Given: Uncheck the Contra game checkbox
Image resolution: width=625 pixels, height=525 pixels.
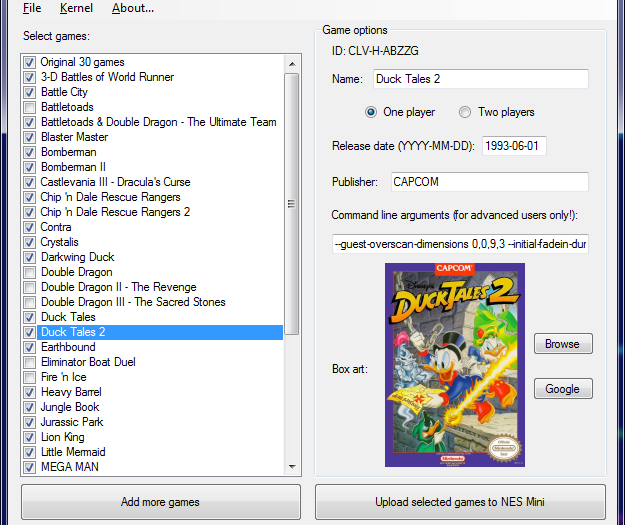Looking at the screenshot, I should [x=29, y=227].
